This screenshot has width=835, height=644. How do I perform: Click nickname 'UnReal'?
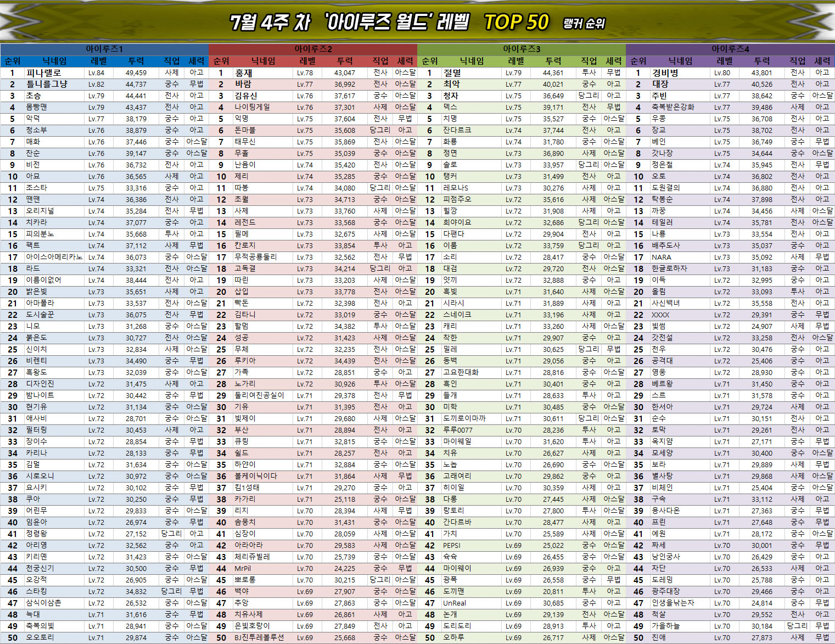click(455, 603)
